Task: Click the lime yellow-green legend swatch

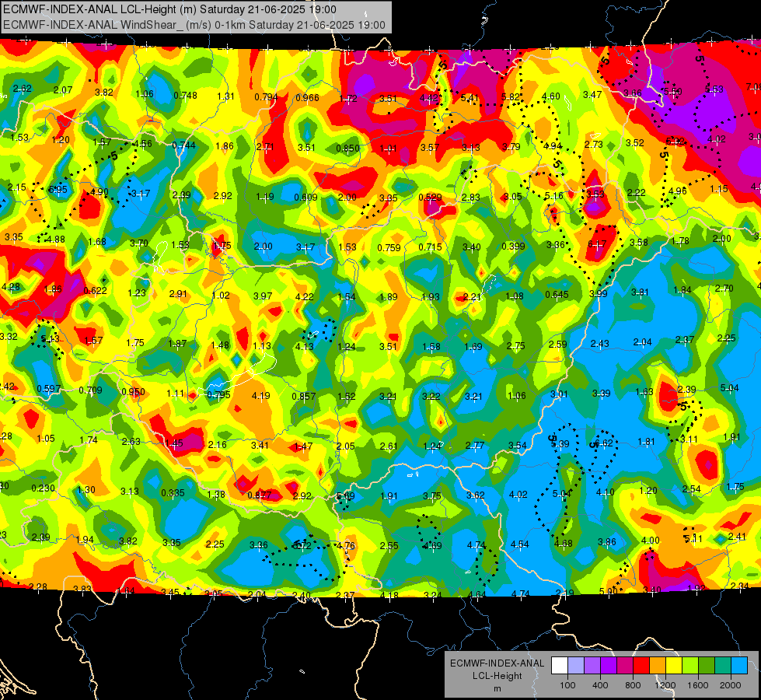Action: click(690, 665)
